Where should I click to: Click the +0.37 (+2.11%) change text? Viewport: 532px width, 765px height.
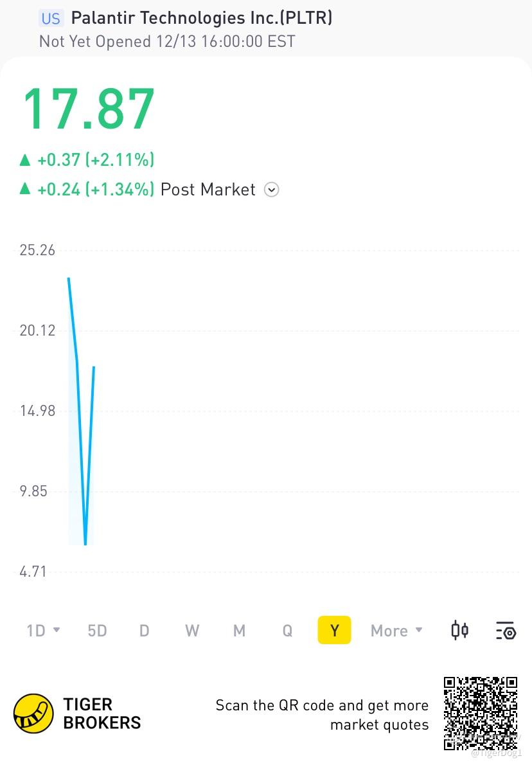95,159
